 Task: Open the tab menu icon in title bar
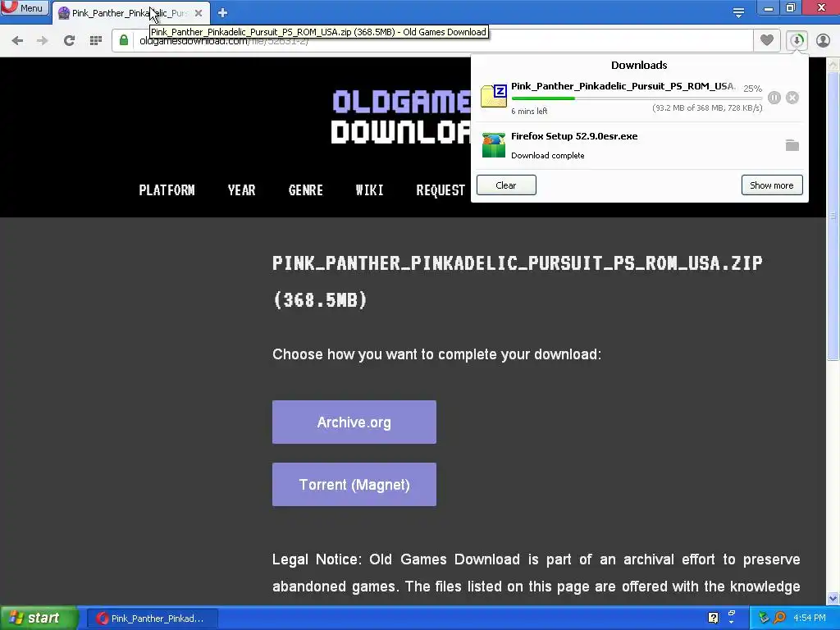[738, 13]
